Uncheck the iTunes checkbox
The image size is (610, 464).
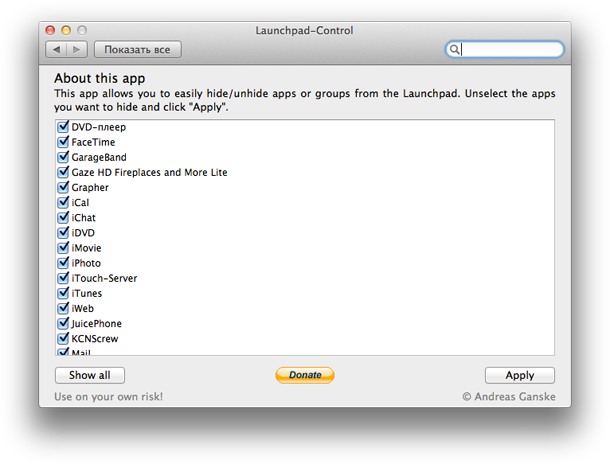[x=64, y=293]
